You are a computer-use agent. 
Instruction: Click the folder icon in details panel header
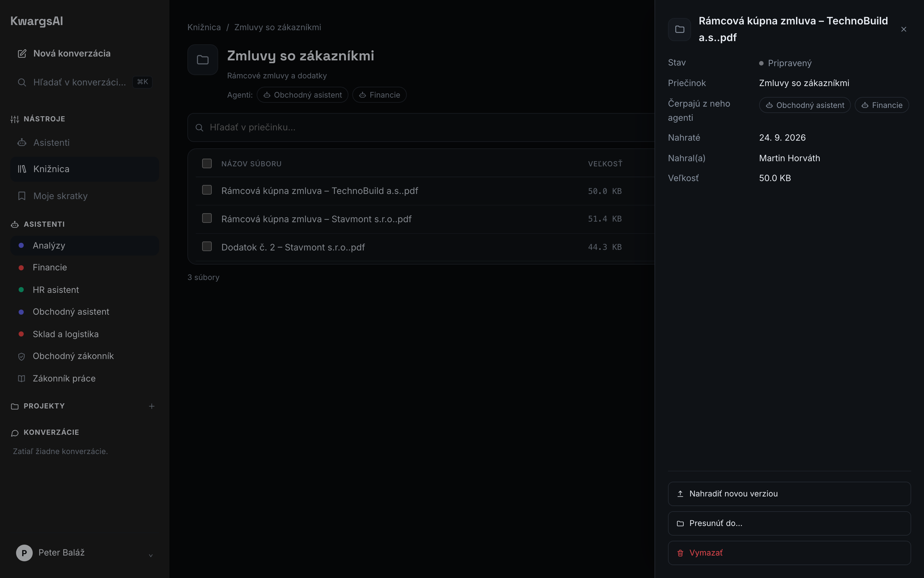point(680,30)
